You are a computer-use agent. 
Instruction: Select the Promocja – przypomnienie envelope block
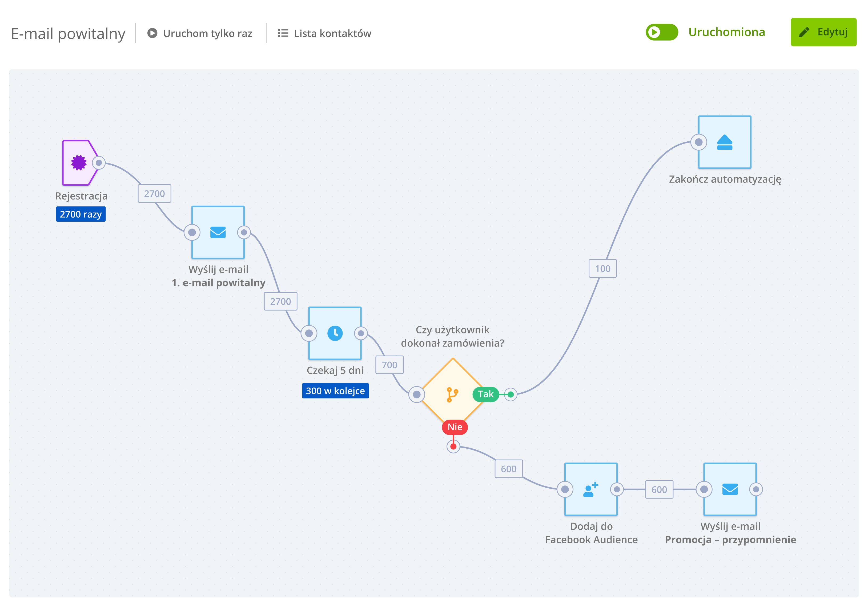tap(730, 489)
